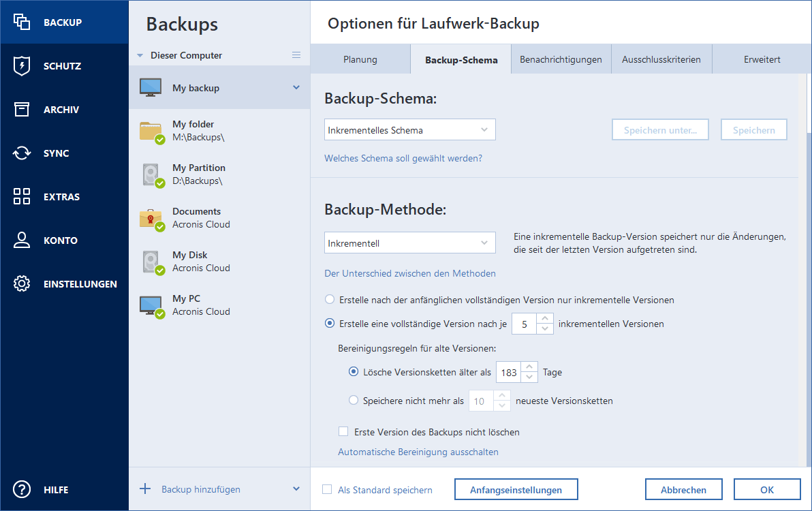This screenshot has height=511, width=812.
Task: Open the backup list options hamburger icon
Action: tap(296, 55)
